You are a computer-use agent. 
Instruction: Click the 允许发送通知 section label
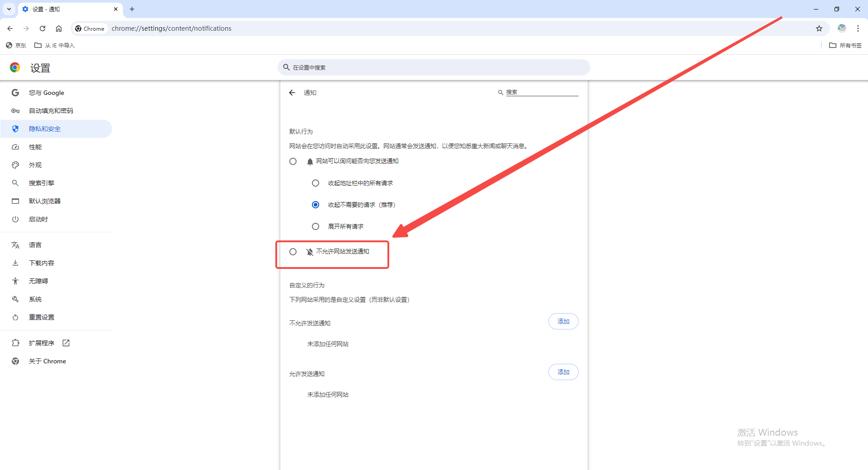(x=307, y=374)
